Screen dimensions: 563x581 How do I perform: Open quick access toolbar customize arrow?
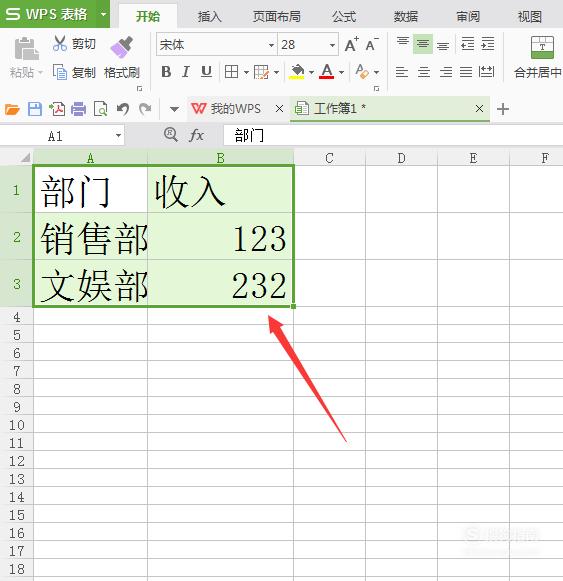(174, 109)
